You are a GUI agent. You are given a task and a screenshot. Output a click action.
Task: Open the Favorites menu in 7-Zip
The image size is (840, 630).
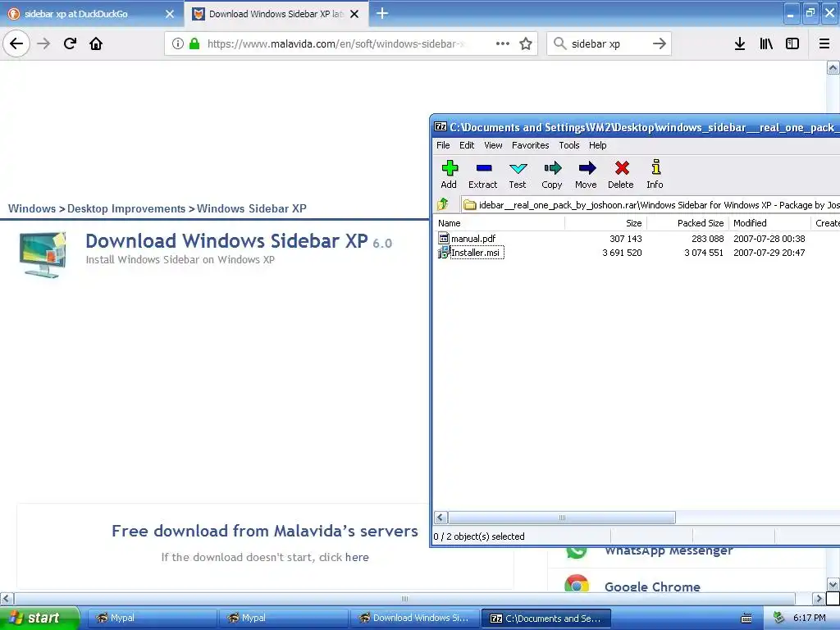pyautogui.click(x=531, y=145)
